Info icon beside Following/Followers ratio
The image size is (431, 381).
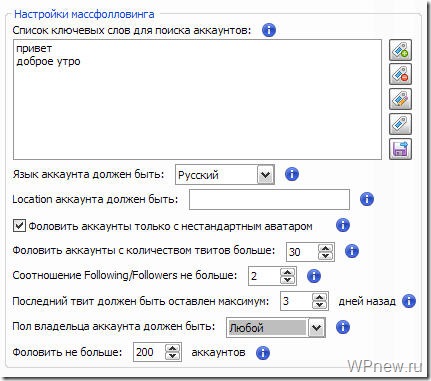coord(314,276)
